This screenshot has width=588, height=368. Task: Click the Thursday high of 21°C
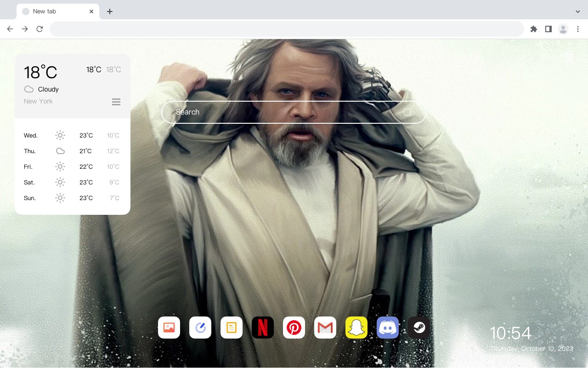click(86, 151)
